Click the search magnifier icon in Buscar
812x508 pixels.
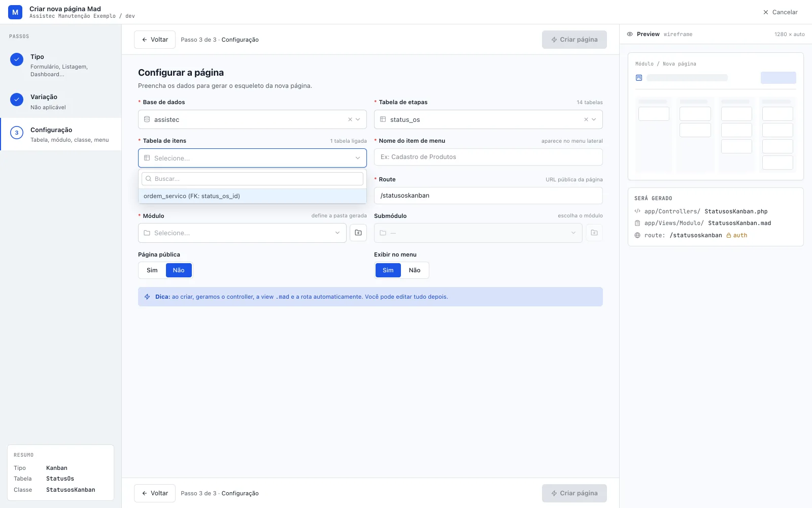[x=149, y=179]
